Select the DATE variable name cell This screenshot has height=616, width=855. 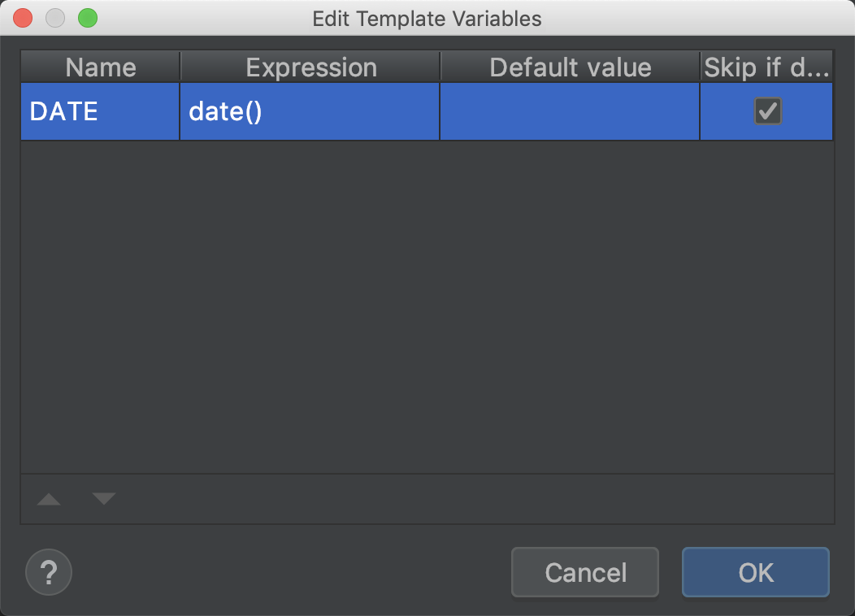100,111
